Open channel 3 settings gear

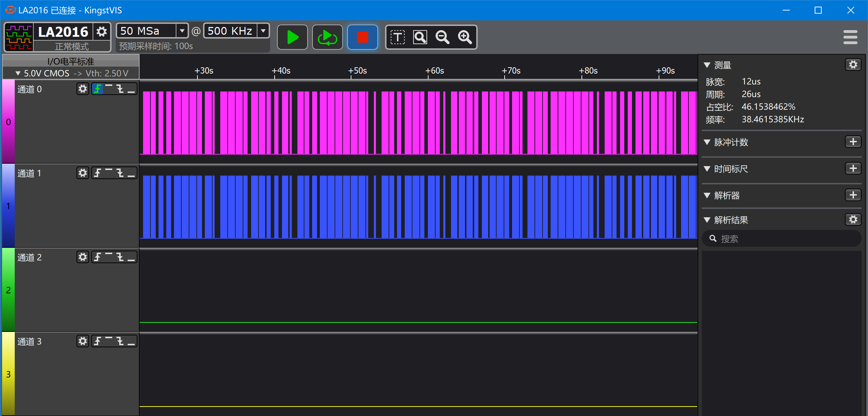coord(83,341)
